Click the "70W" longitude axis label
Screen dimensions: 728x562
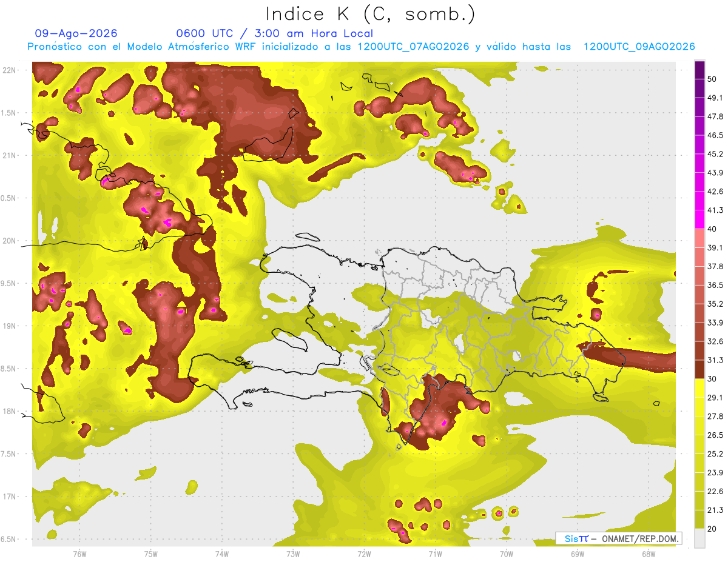507,554
